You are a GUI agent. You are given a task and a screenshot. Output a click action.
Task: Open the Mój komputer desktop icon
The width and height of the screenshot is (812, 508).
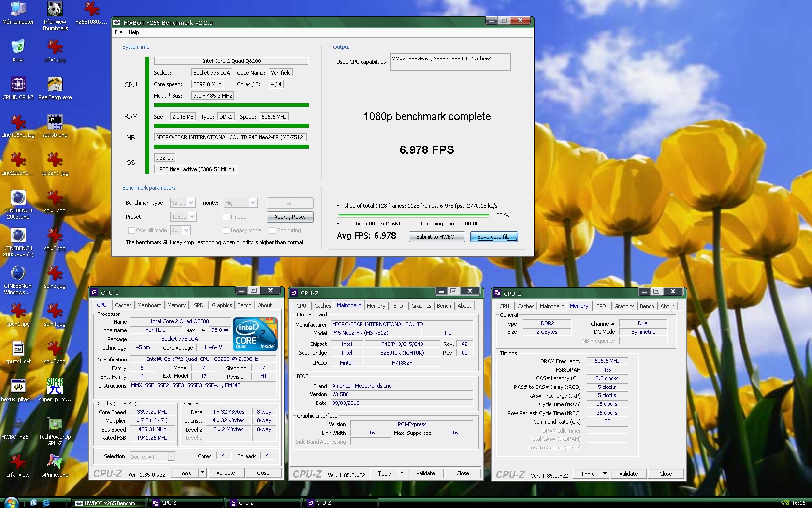point(18,13)
